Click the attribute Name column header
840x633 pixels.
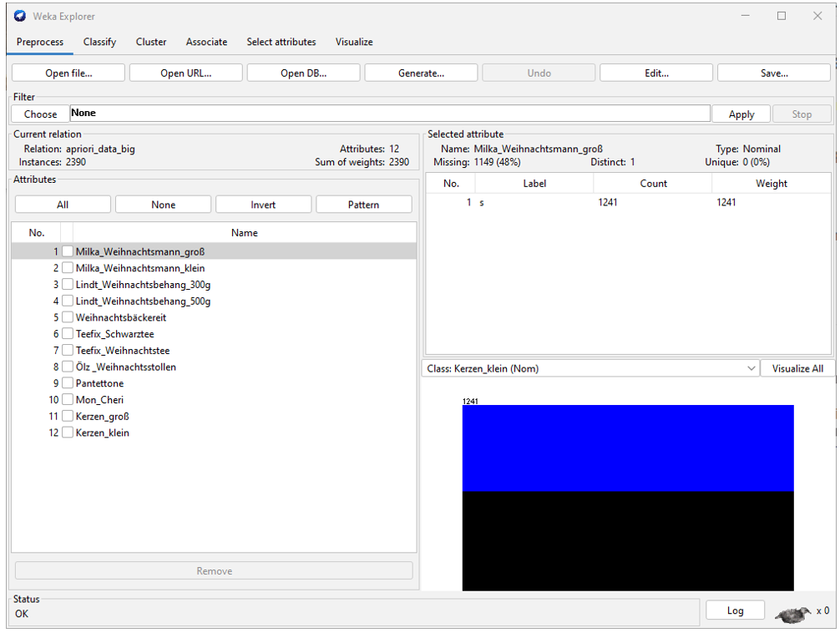(x=245, y=233)
